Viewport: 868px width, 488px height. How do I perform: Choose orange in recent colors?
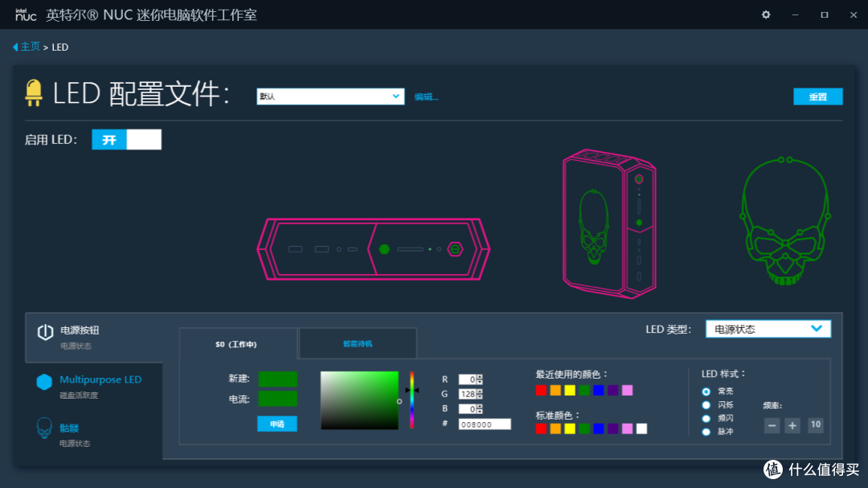[555, 391]
